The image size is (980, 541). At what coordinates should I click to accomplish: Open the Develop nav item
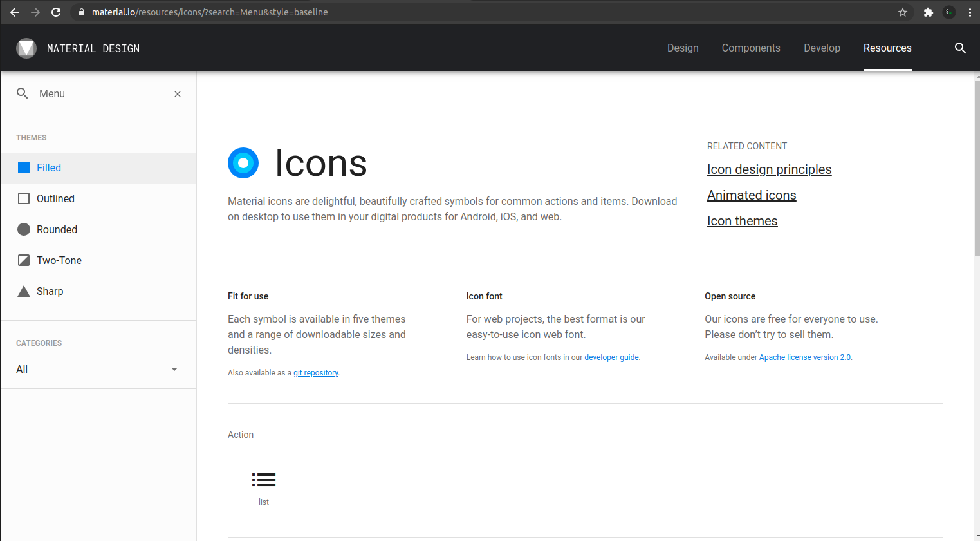822,48
